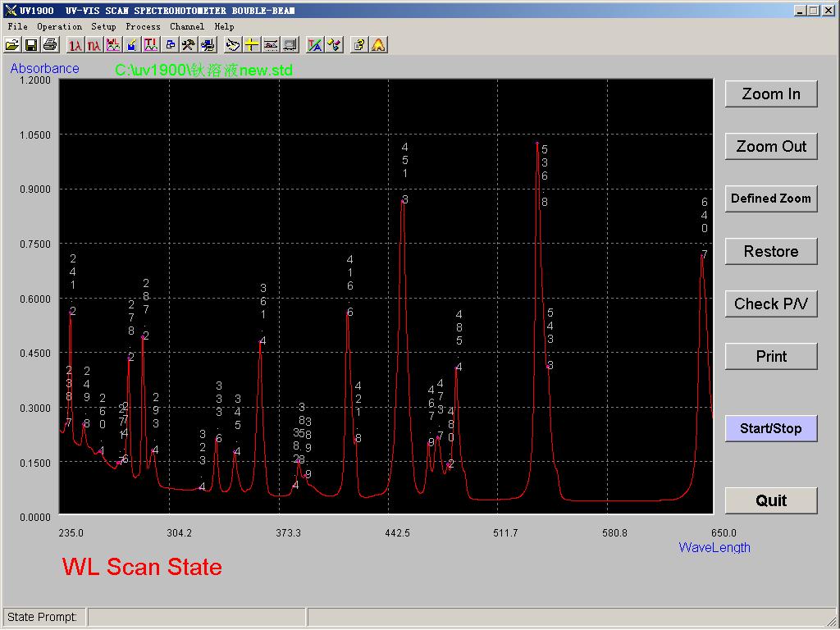Screen dimensions: 840x630
Task: Click the flame icon in toolbar
Action: click(x=378, y=44)
